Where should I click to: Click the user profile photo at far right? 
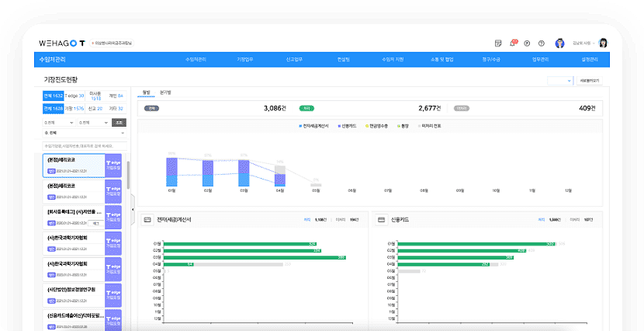pyautogui.click(x=603, y=43)
